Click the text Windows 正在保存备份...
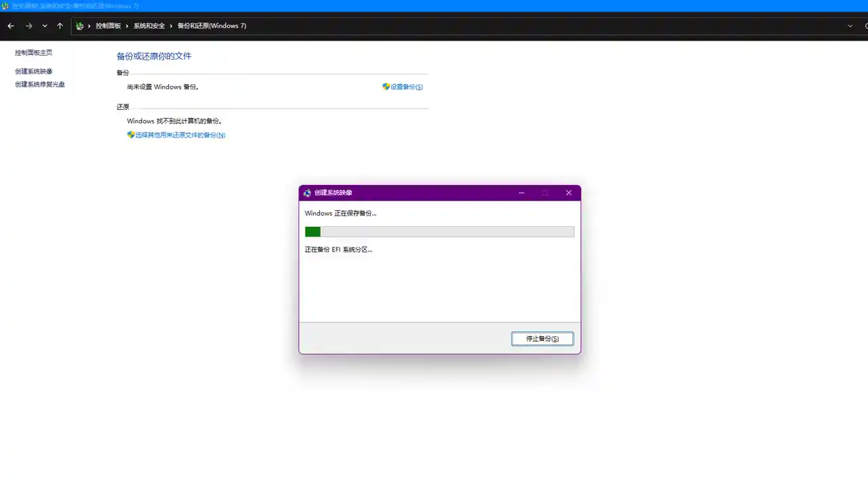868x488 pixels. click(x=340, y=213)
